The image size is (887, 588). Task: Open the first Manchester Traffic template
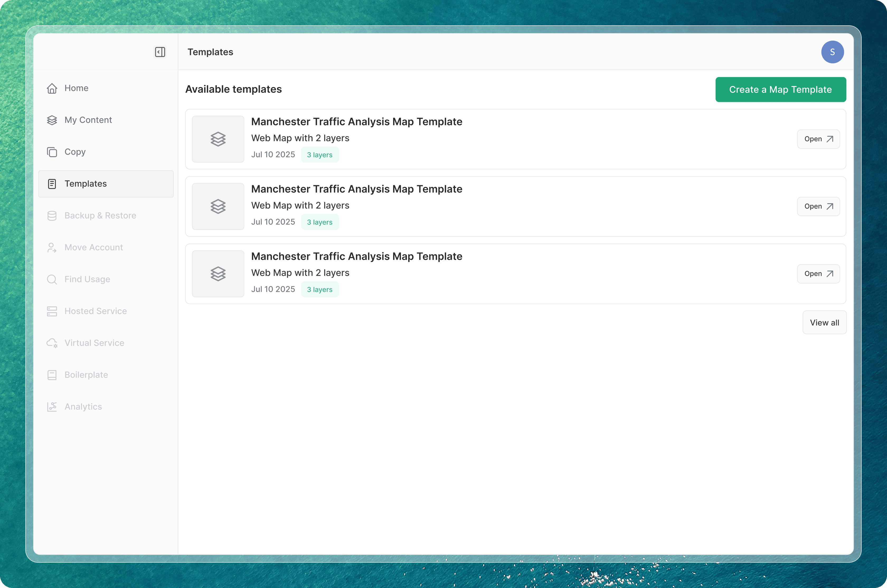818,139
